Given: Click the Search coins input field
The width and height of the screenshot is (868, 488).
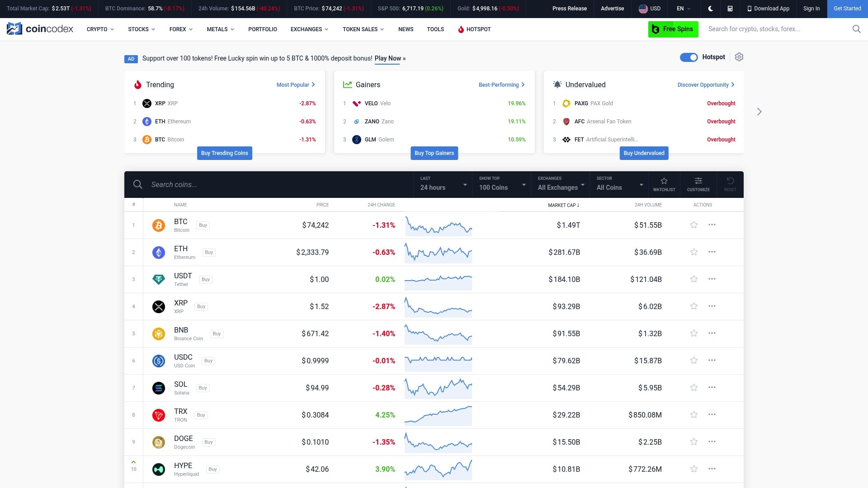Looking at the screenshot, I should (x=226, y=184).
